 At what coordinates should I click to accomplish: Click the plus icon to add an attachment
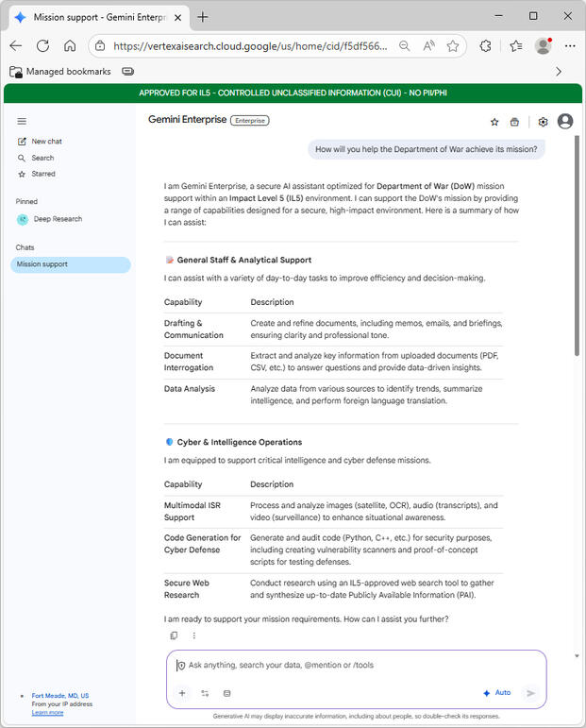(182, 693)
